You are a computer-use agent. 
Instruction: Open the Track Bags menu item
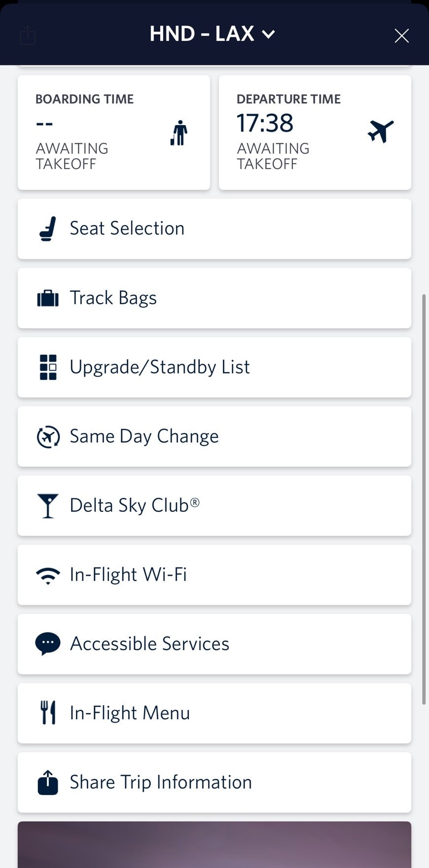coord(214,298)
